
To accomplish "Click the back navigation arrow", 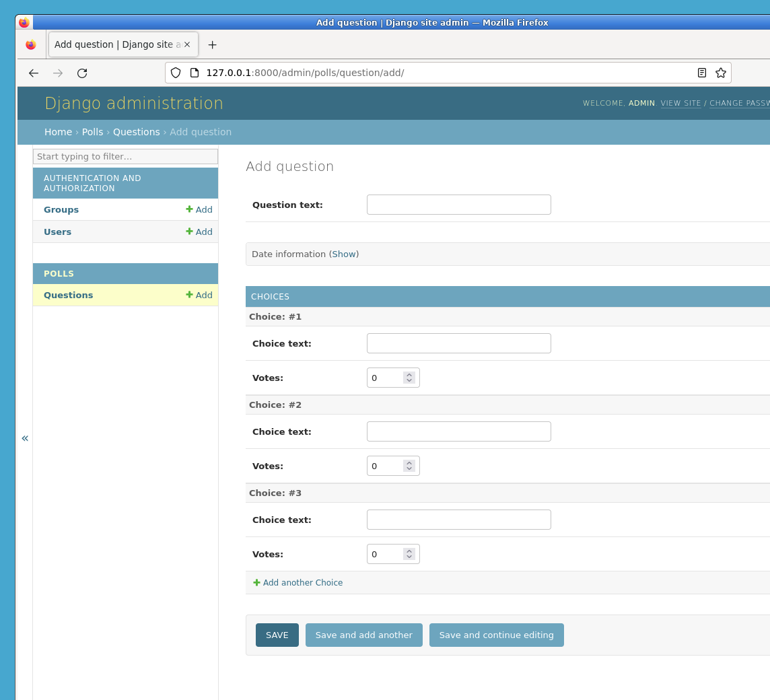I will 34,73.
